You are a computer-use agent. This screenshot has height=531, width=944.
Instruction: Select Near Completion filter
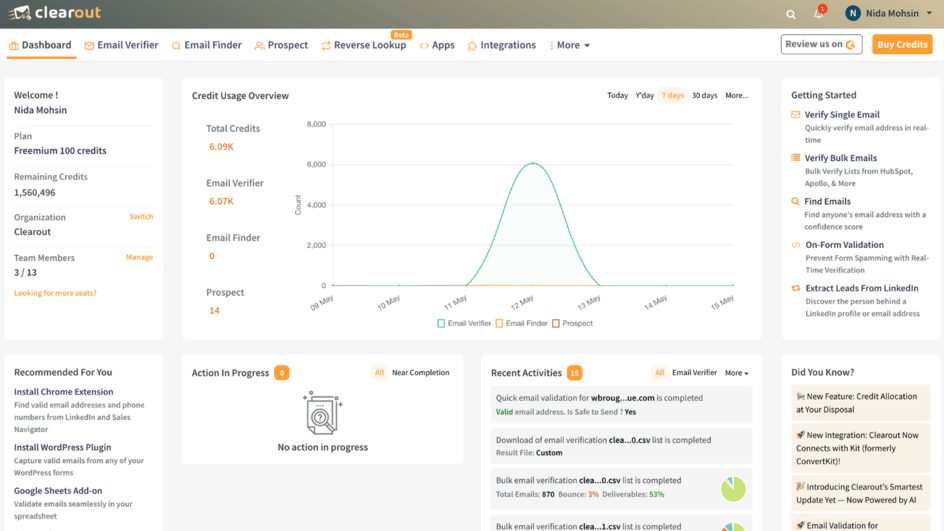(420, 373)
